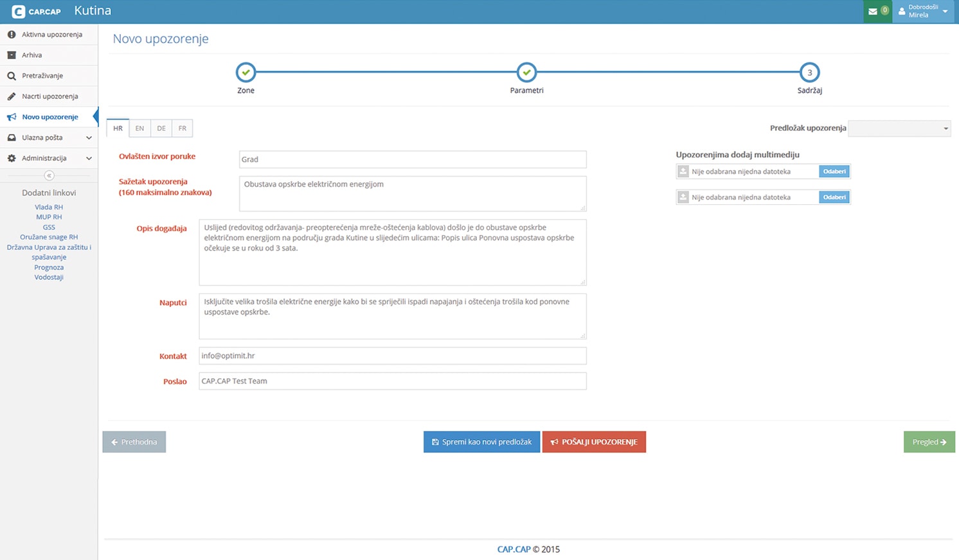This screenshot has height=560, width=959.
Task: Open the MUP RH link
Action: (49, 217)
